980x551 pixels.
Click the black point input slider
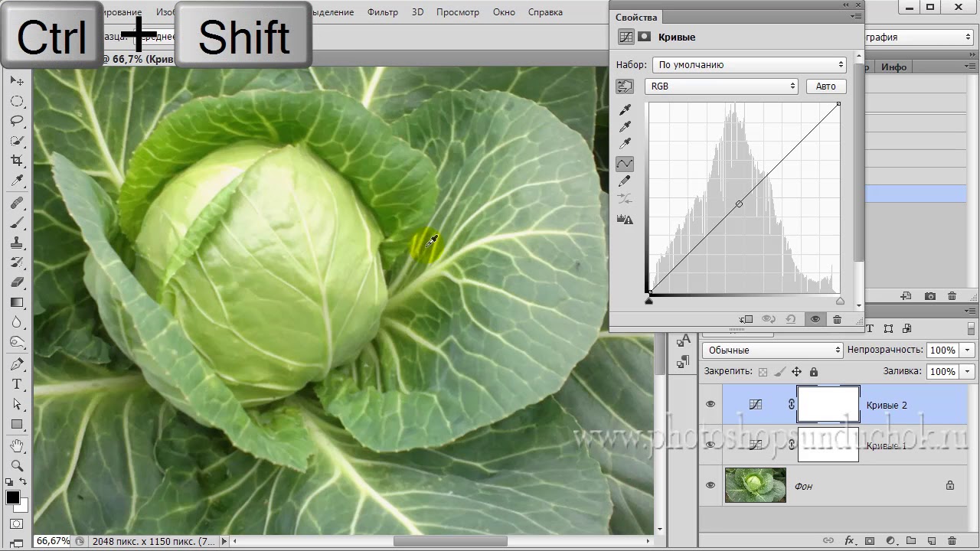tap(648, 302)
